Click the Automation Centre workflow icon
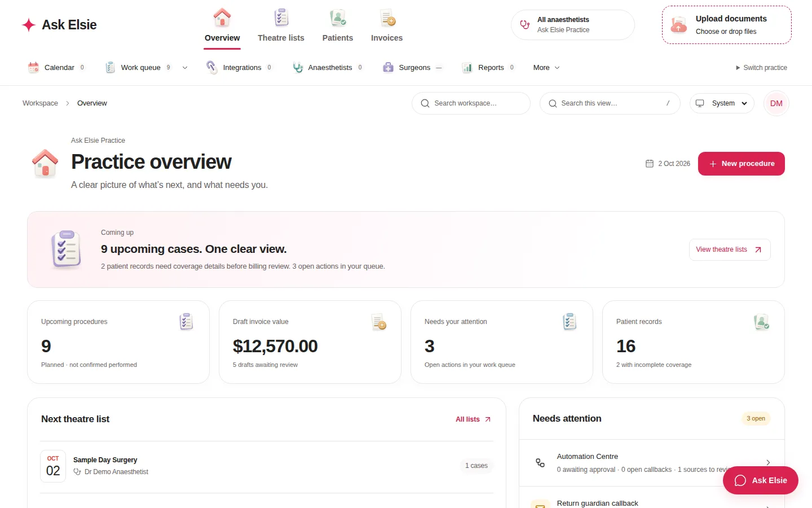This screenshot has width=812, height=508. coord(540,463)
